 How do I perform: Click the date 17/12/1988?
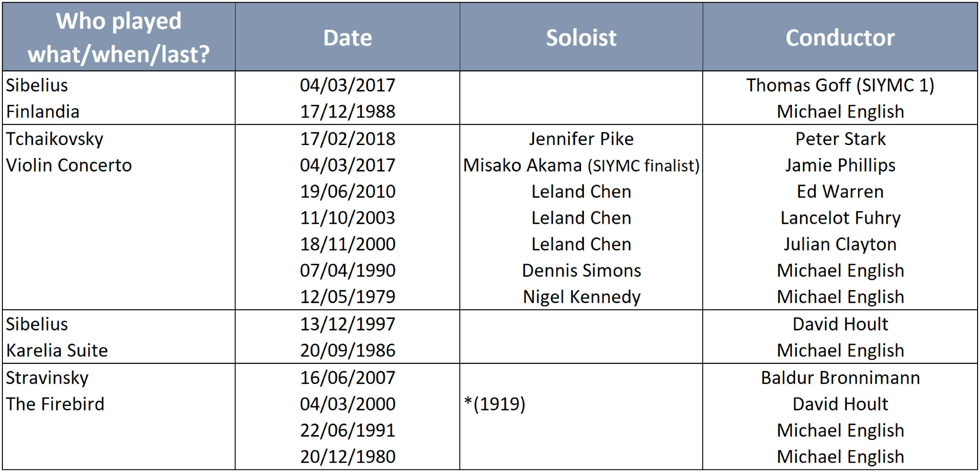pyautogui.click(x=347, y=112)
